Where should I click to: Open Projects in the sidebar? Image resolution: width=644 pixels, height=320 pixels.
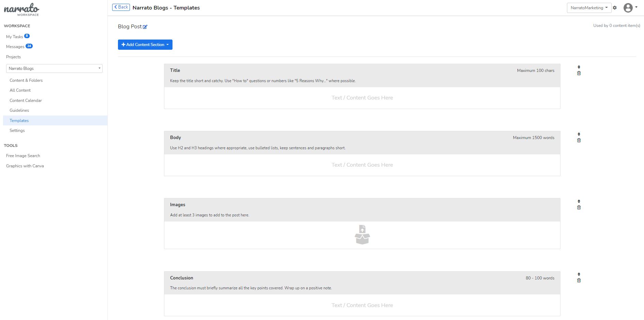pyautogui.click(x=13, y=57)
